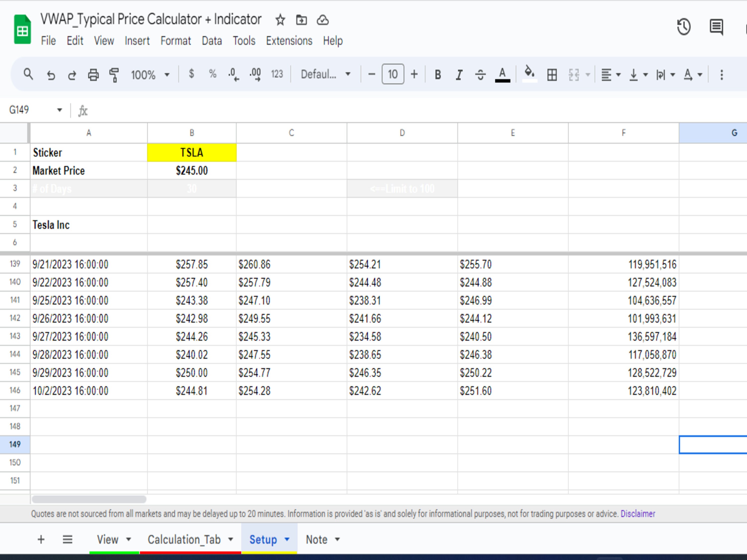Screen dimensions: 747x560
Task: Format selection as percent
Action: (x=212, y=75)
